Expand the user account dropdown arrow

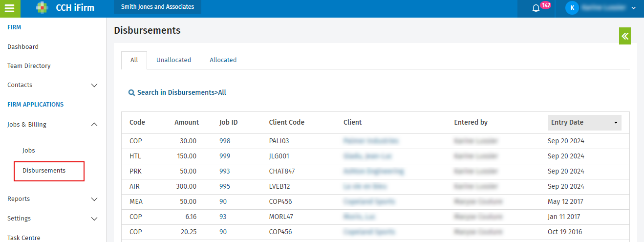pos(633,8)
